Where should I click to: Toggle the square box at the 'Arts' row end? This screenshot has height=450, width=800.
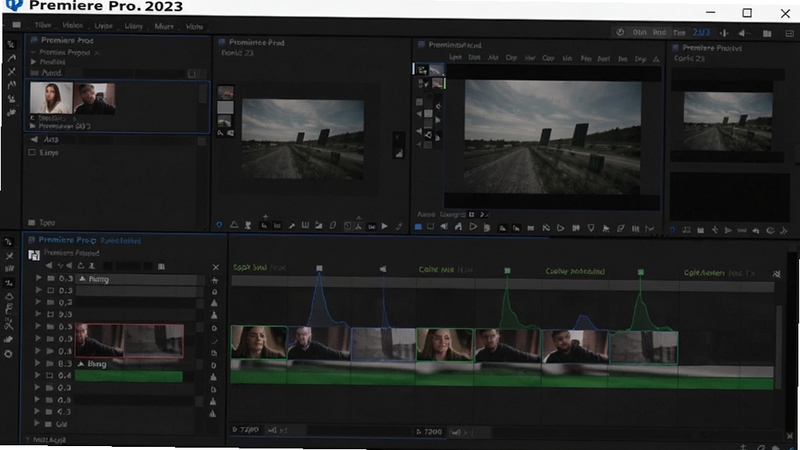pyautogui.click(x=202, y=141)
